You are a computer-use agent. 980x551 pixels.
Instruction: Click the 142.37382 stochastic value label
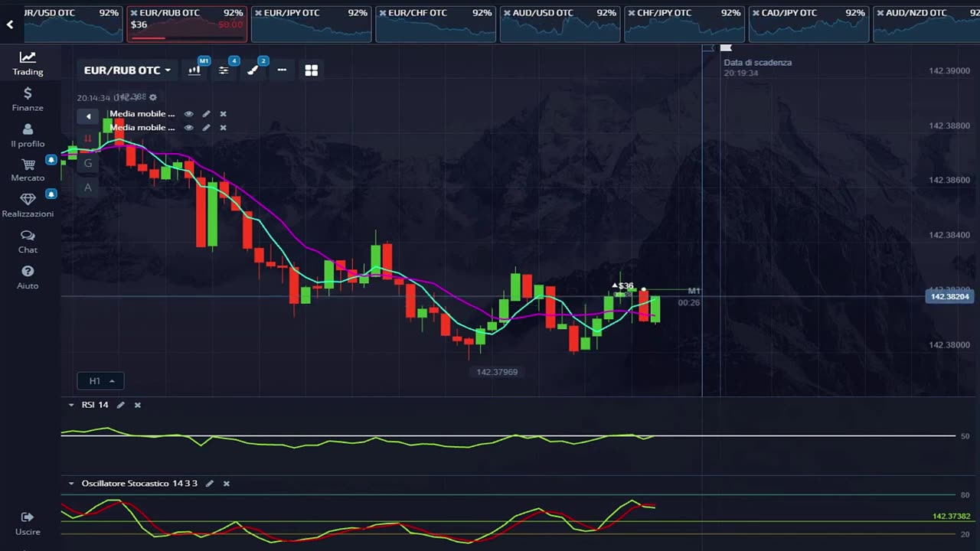point(952,517)
